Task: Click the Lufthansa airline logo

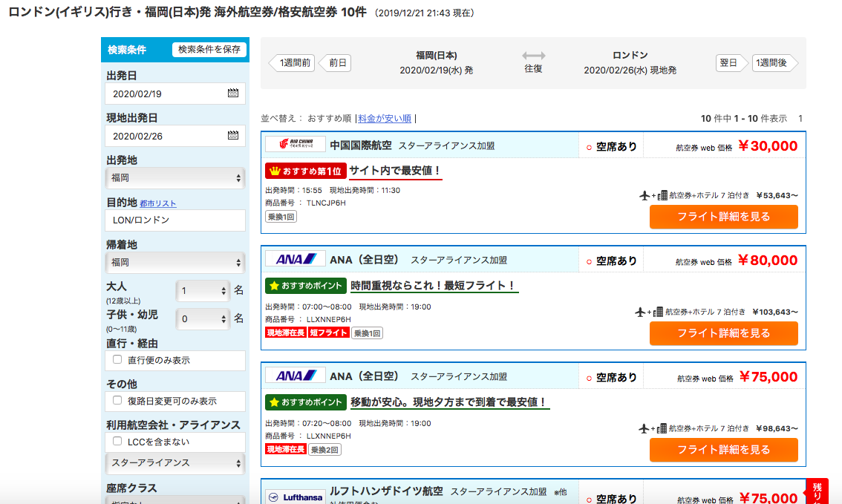Action: pyautogui.click(x=296, y=497)
